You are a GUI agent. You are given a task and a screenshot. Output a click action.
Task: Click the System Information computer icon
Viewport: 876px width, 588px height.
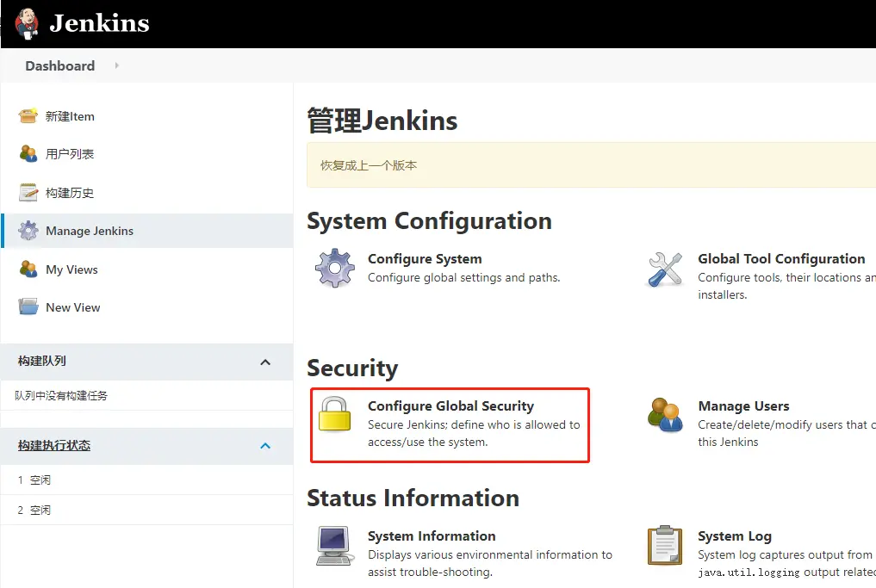coord(335,546)
